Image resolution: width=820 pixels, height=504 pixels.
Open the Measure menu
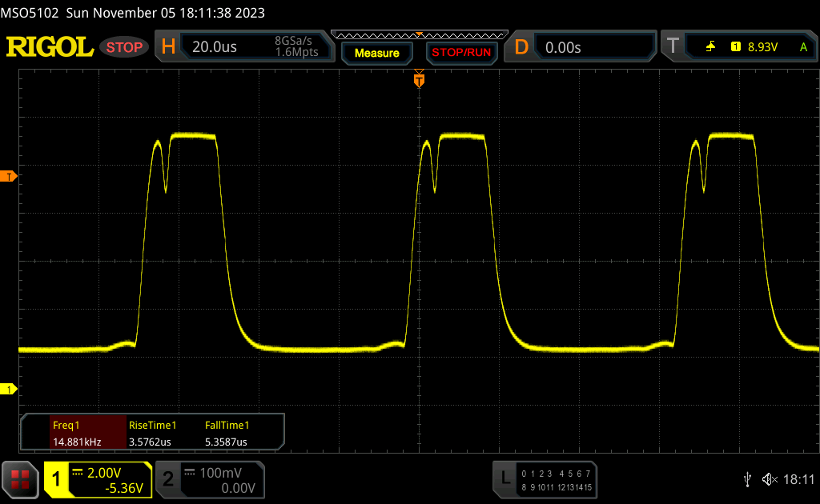tap(376, 53)
